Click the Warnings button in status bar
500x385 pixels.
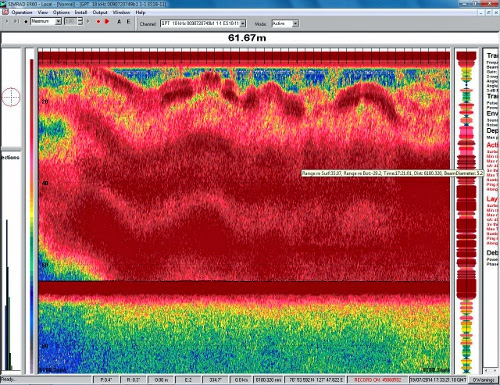point(484,380)
